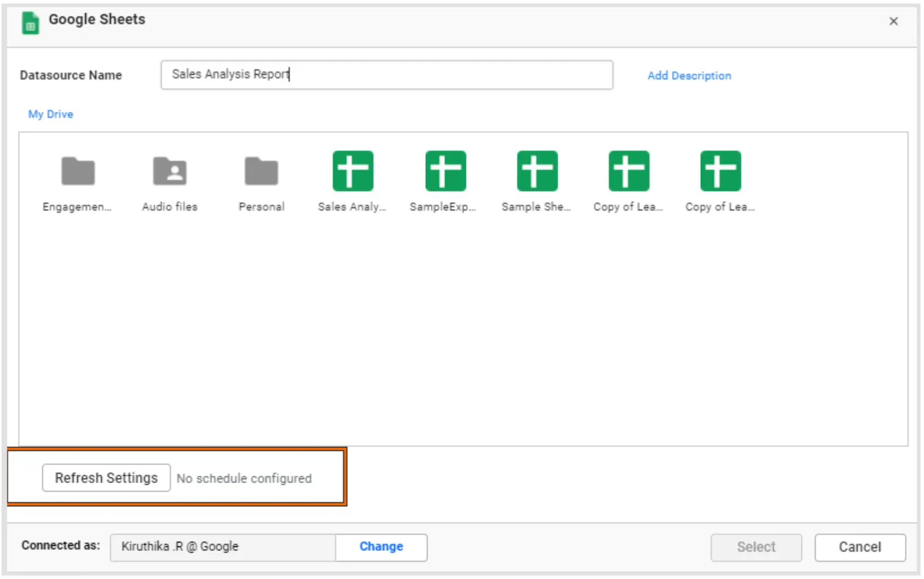Screen dimensions: 924x579
Task: Open Refresh Settings
Action: (106, 478)
